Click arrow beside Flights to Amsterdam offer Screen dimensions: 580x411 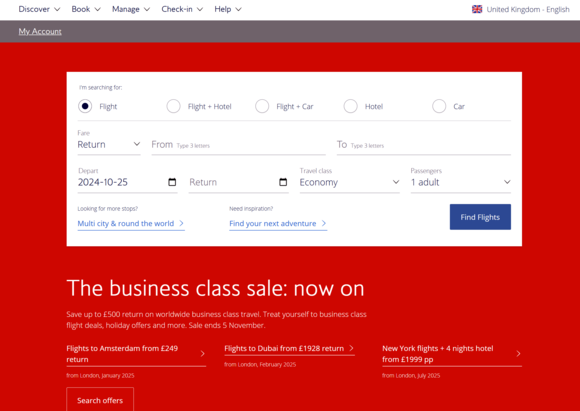(x=202, y=354)
